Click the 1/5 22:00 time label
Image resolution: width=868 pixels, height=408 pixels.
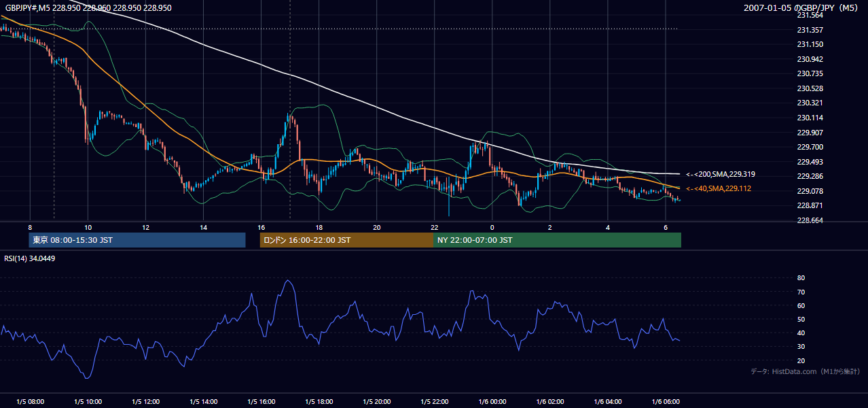[x=435, y=402]
